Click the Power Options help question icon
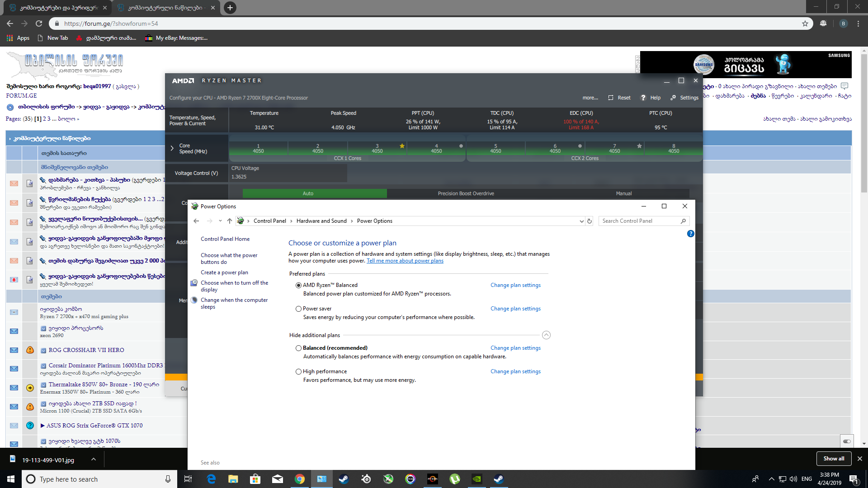868x488 pixels. click(x=690, y=234)
